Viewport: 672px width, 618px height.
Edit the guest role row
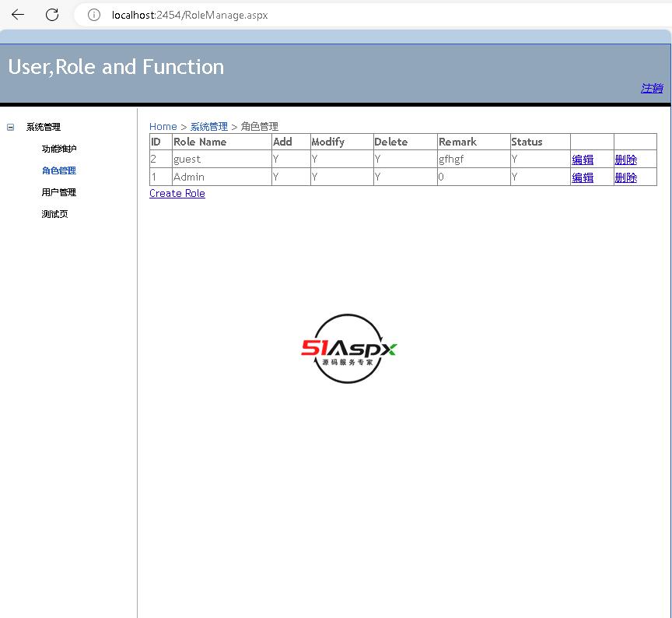tap(583, 160)
